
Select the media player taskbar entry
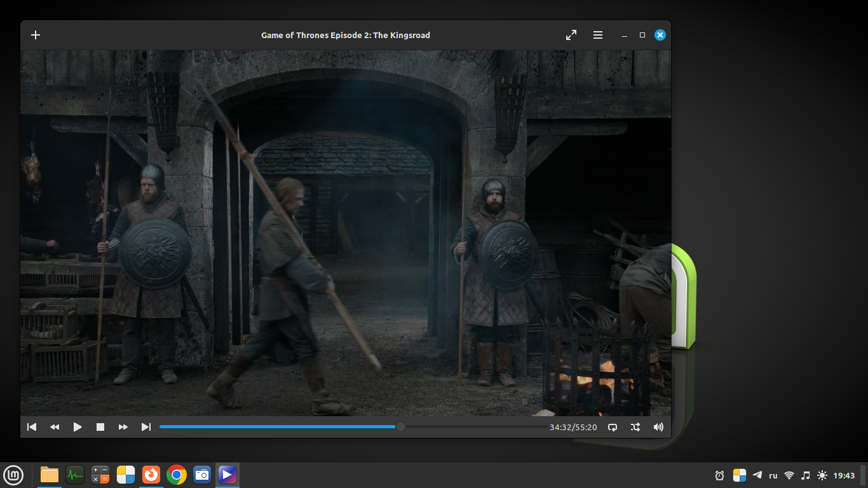click(x=227, y=475)
